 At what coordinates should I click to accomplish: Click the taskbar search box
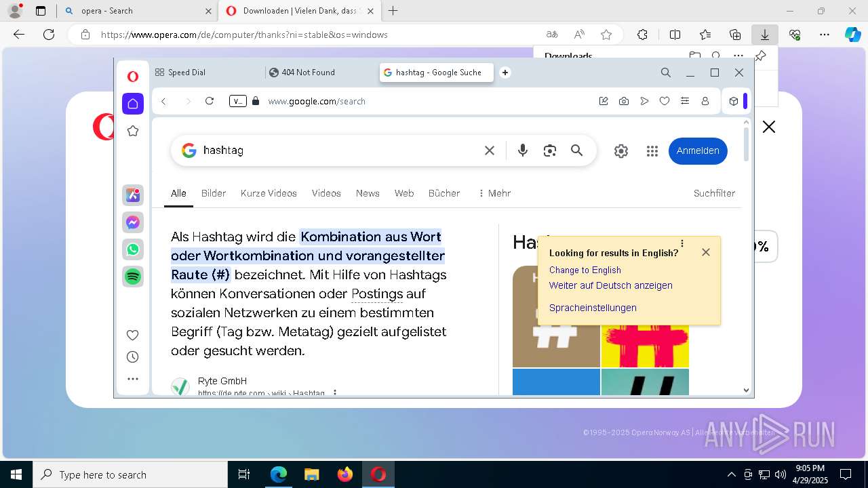pyautogui.click(x=130, y=474)
